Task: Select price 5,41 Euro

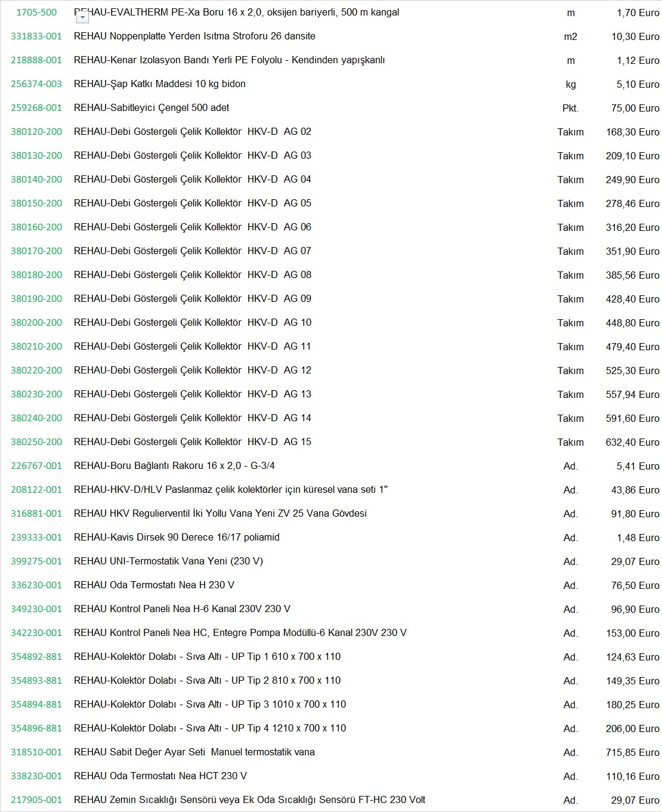Action: coord(638,466)
